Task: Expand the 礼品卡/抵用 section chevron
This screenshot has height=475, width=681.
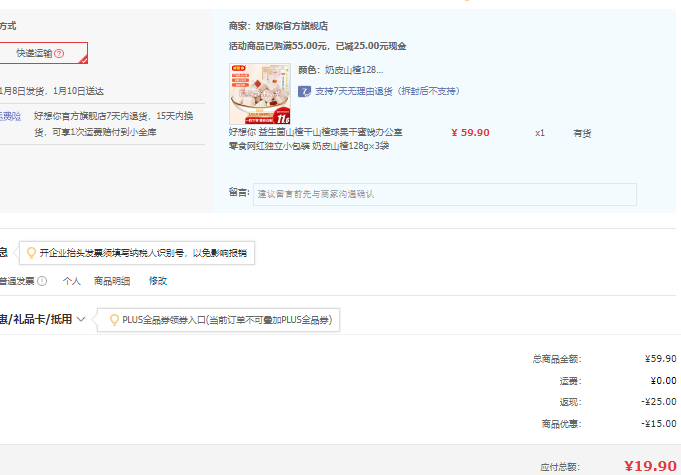Action: [x=81, y=319]
